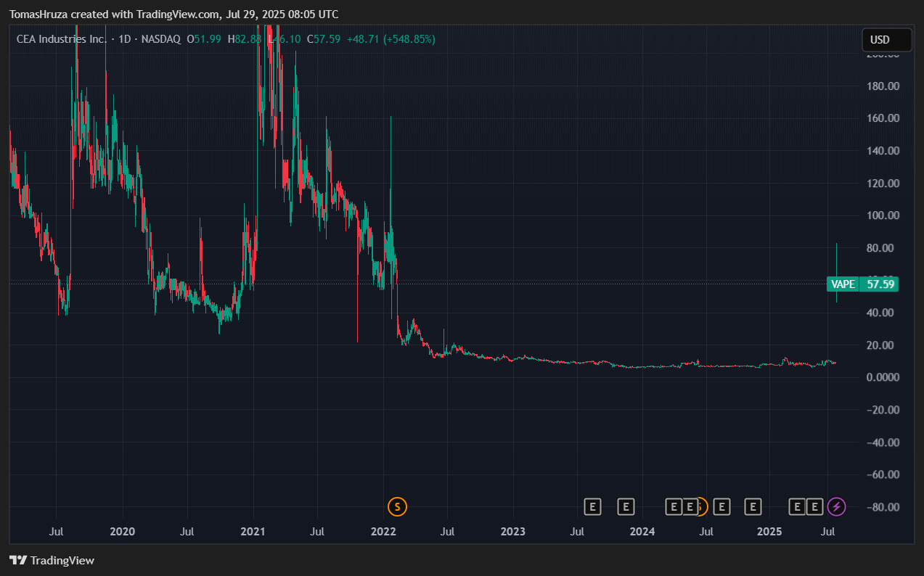924x576 pixels.
Task: Open the USD currency selector
Action: coord(886,40)
